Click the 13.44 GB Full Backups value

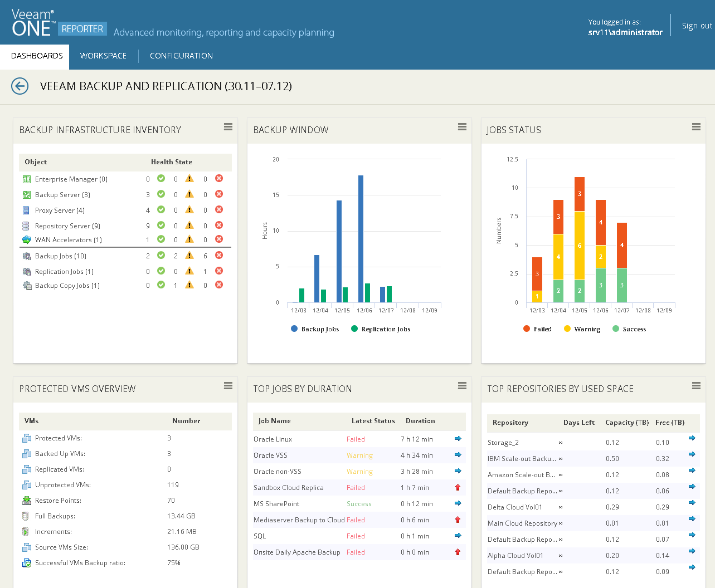(181, 516)
